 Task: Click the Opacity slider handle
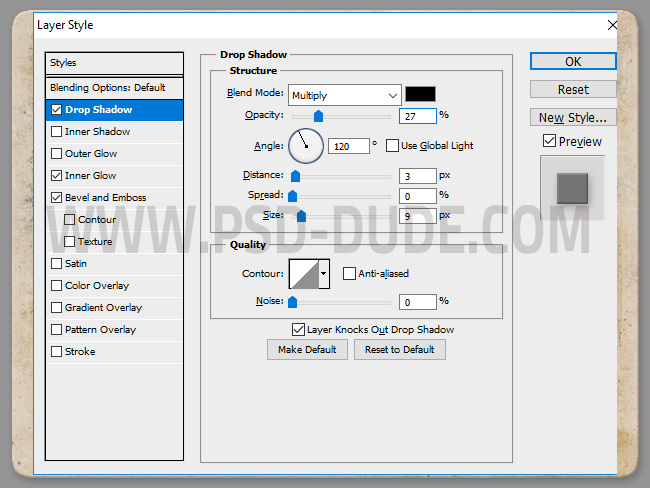318,117
